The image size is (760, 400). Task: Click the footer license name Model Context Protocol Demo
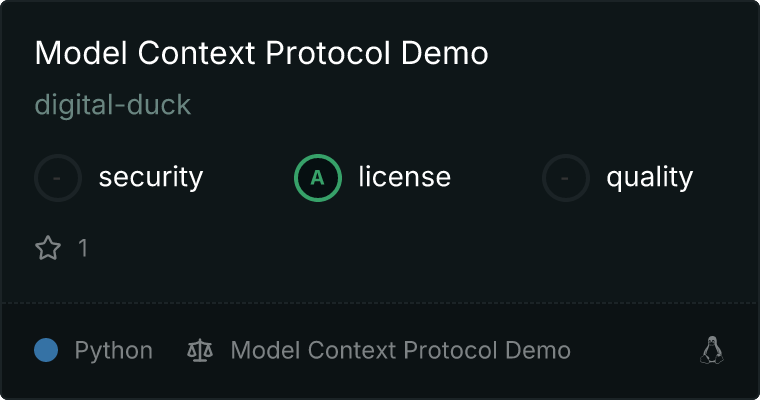tap(400, 350)
